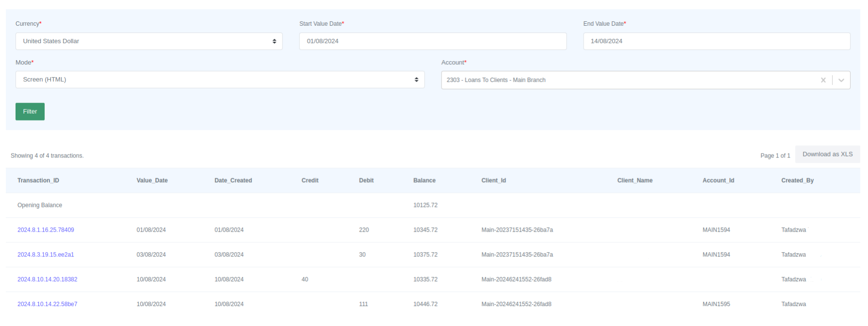The width and height of the screenshot is (868, 326).
Task: Expand the Account dropdown chevron
Action: pyautogui.click(x=841, y=80)
